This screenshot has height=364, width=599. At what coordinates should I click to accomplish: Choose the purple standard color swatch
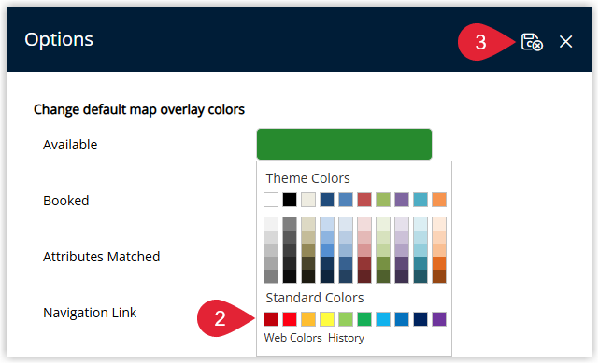[439, 319]
